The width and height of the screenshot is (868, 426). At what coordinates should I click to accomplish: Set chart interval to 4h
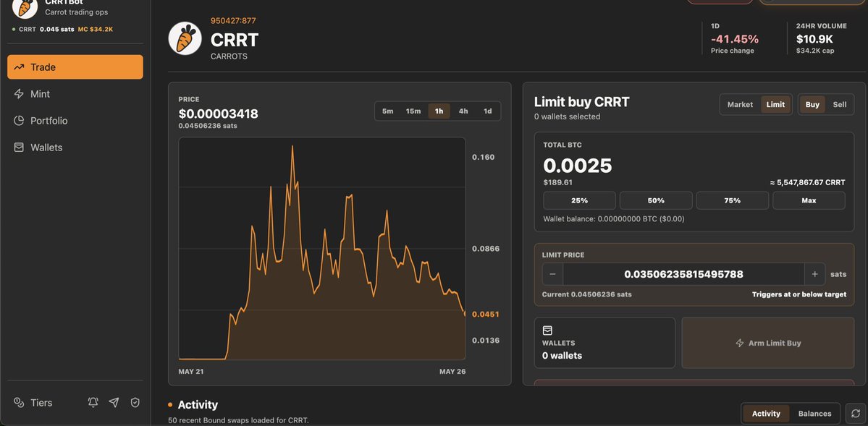pyautogui.click(x=463, y=111)
